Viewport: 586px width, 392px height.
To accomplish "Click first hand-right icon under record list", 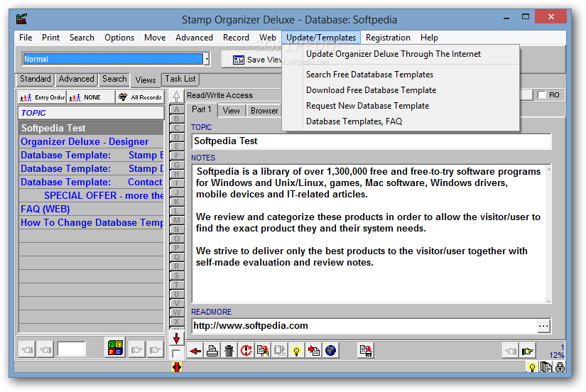I will (137, 350).
